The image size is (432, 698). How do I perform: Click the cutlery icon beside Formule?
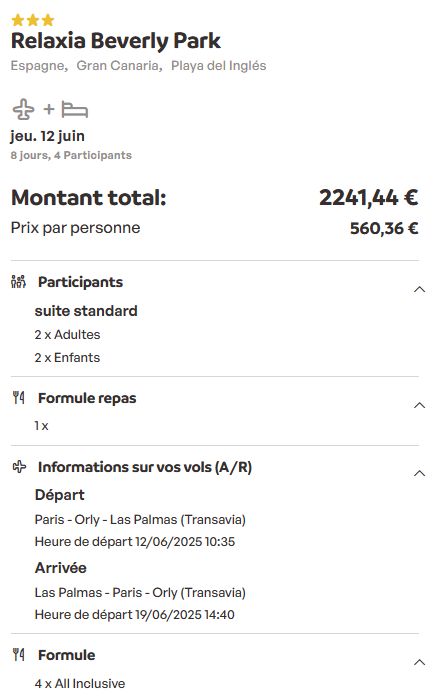pos(18,654)
